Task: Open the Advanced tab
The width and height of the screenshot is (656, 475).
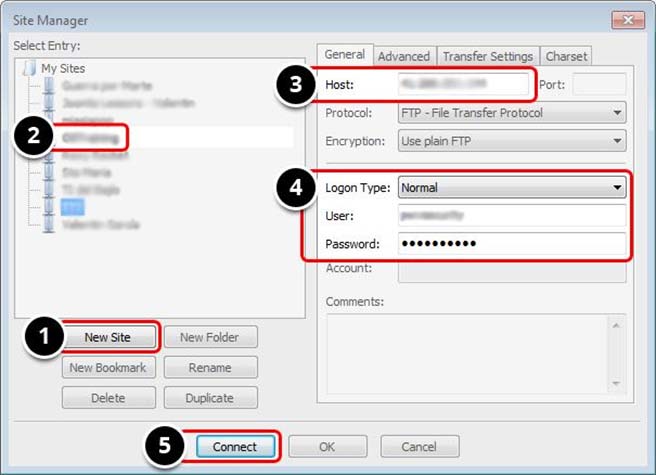Action: pos(404,56)
